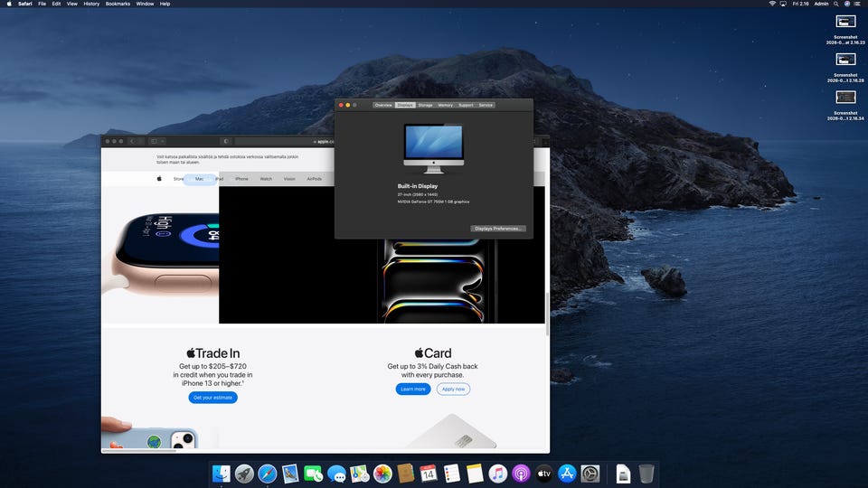
Task: Open Maps in the Dock
Action: click(359, 474)
